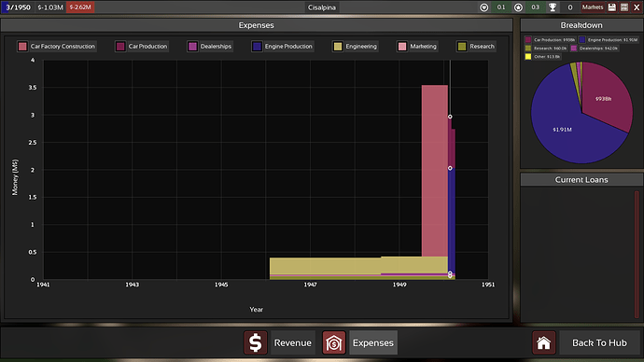Click the green 03 counter

tap(535, 7)
